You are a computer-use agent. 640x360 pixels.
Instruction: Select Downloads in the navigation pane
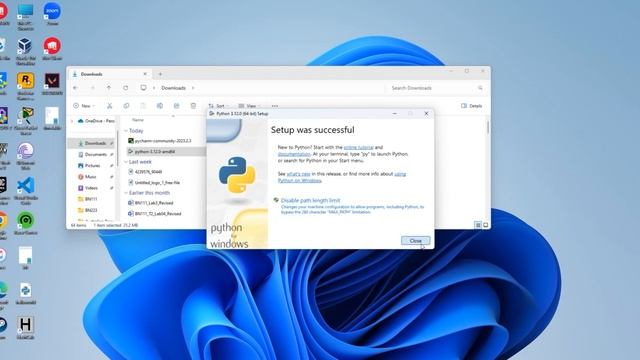(92, 143)
